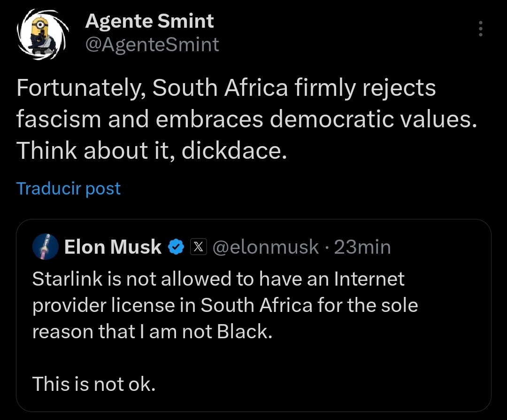Open the @elonmusk handle in the quote
507x420 pixels.
[266, 247]
